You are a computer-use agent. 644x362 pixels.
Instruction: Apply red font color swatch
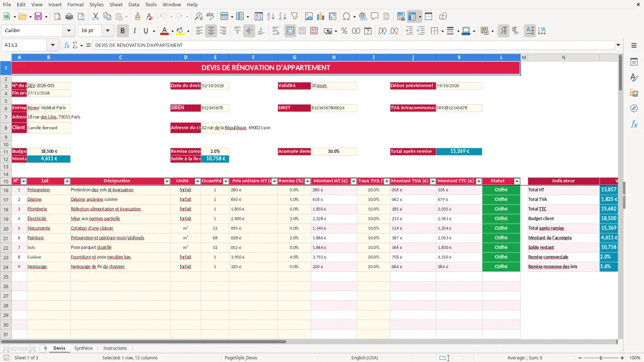[164, 31]
